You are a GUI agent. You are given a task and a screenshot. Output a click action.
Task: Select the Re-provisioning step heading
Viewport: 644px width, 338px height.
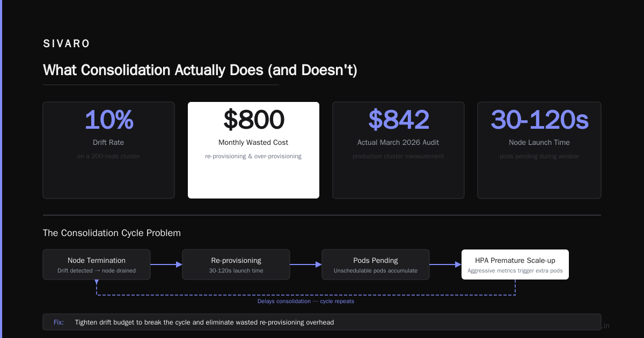tap(236, 260)
